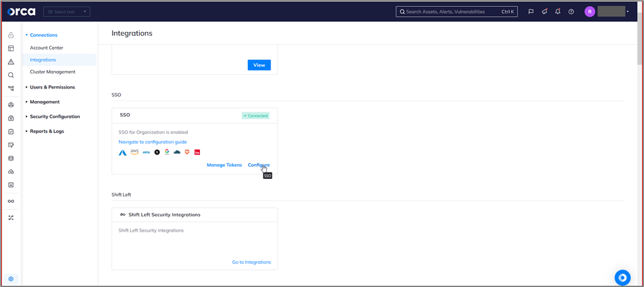Open the settings gear icon at sidebar bottom

click(x=11, y=278)
